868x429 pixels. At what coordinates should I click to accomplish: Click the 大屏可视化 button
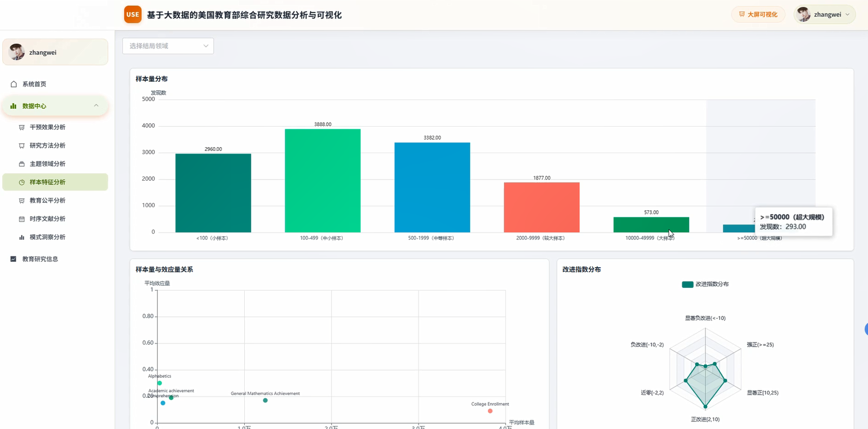coord(758,15)
